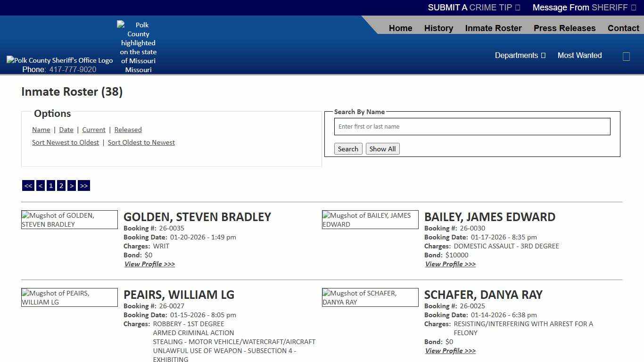Expand the Departments dropdown menu
This screenshot has width=644, height=362.
520,55
